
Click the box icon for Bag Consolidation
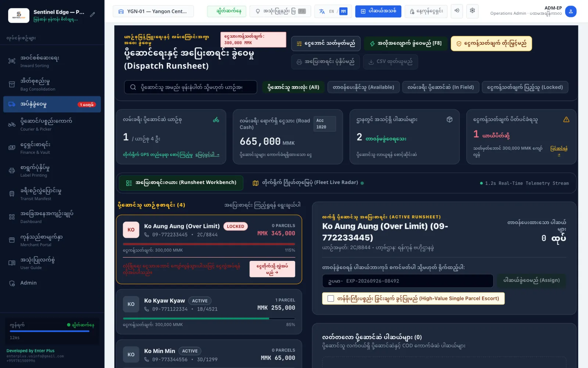coord(12,84)
